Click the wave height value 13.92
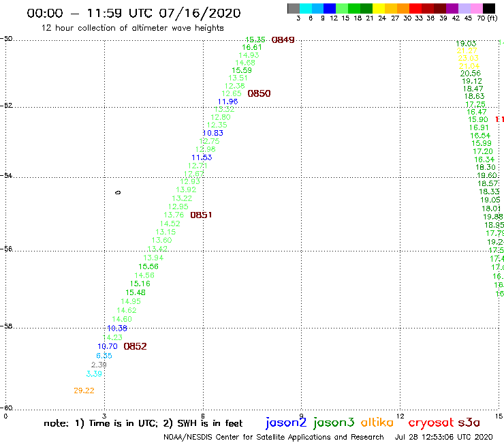 click(186, 189)
